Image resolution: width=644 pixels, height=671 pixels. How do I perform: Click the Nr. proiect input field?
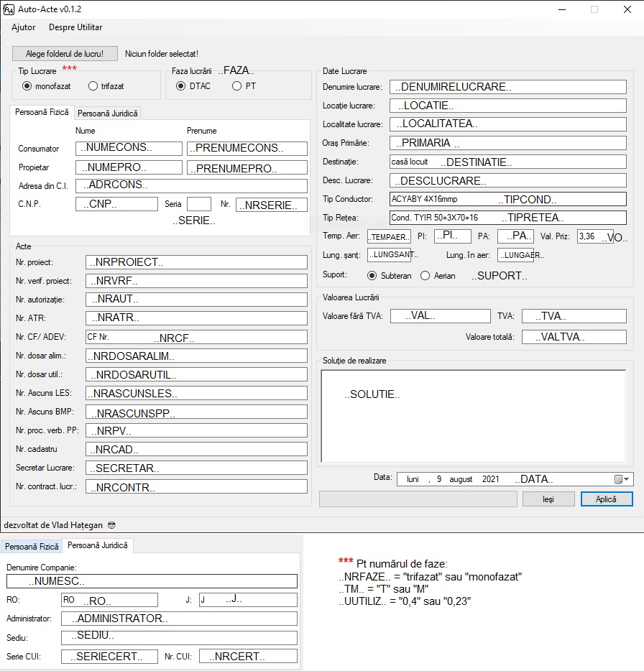(196, 262)
